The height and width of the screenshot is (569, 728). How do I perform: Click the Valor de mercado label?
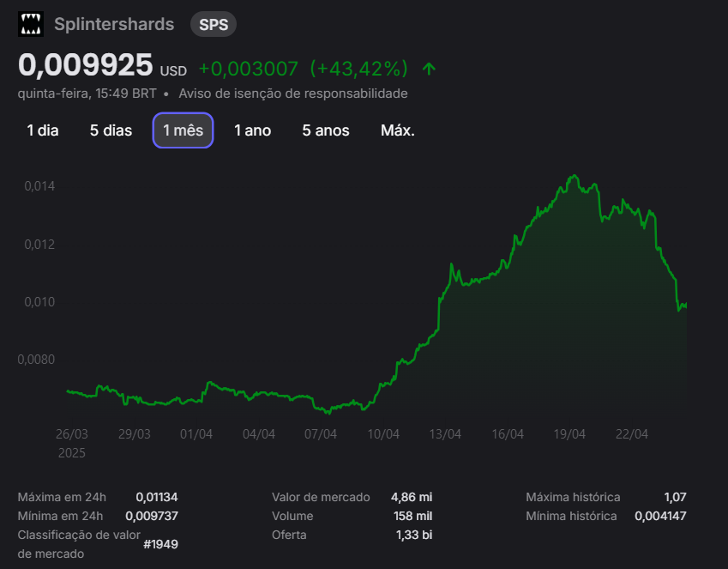[x=321, y=498]
